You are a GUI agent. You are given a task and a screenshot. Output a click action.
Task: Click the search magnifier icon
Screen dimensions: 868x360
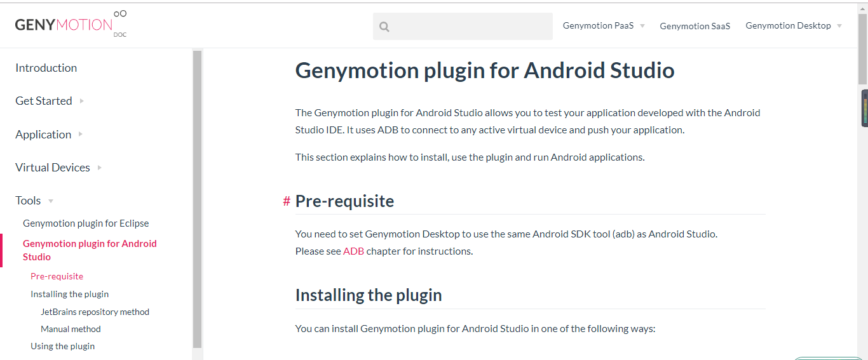coord(384,27)
